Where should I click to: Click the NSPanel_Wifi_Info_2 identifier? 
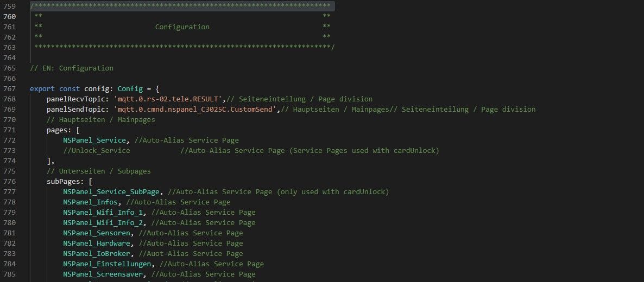pyautogui.click(x=105, y=223)
